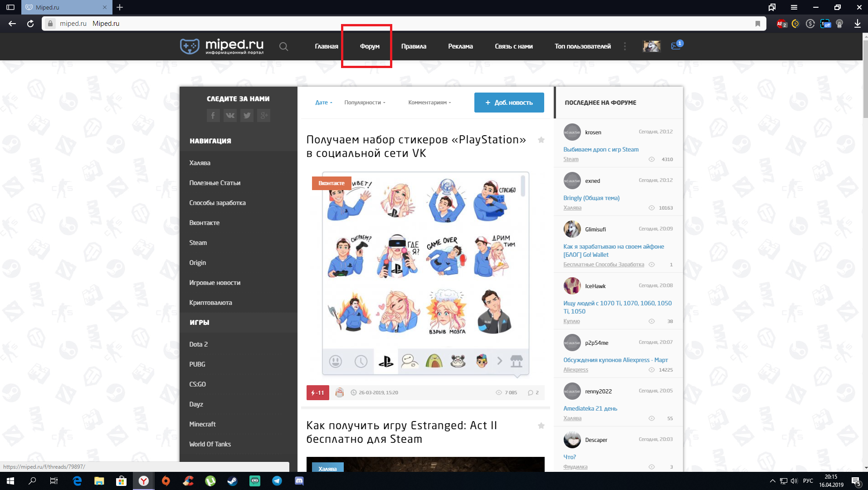
Task: Open Бесплатные Способы Заработка forum category
Action: (604, 265)
